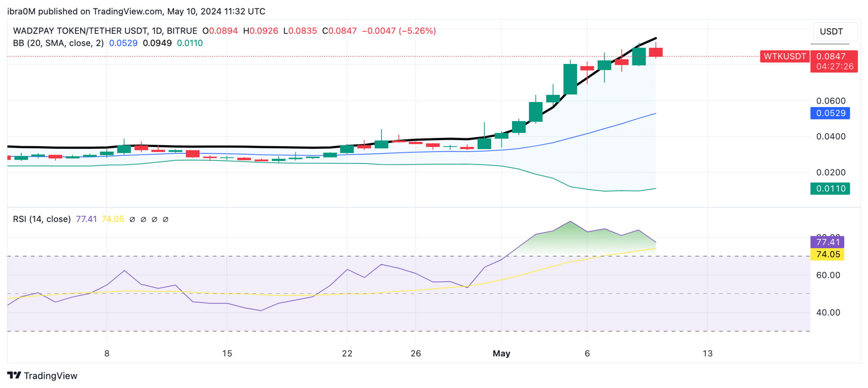Click the blue 0.0529 axis price tag

pos(830,113)
